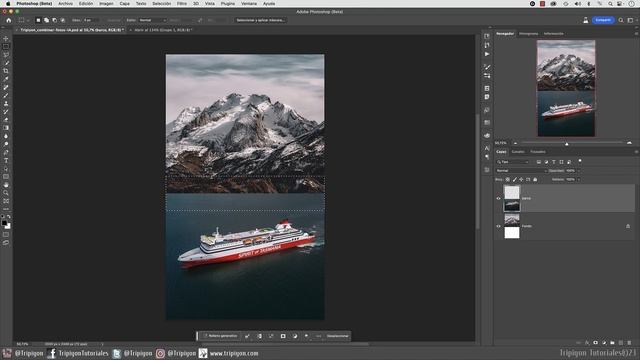Toggle lock all padlock icon
This screenshot has height=360, width=640.
coord(535,180)
